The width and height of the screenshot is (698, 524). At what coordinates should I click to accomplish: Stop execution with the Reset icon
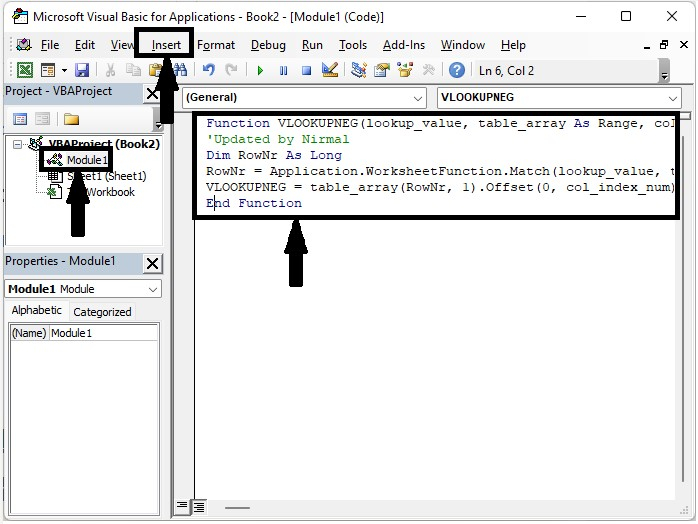pyautogui.click(x=306, y=70)
